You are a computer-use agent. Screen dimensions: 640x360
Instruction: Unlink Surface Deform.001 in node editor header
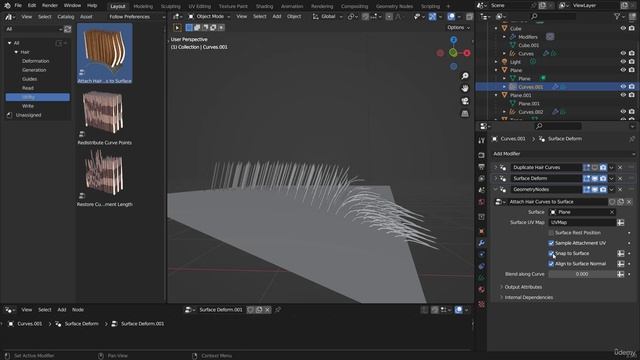[x=267, y=310]
